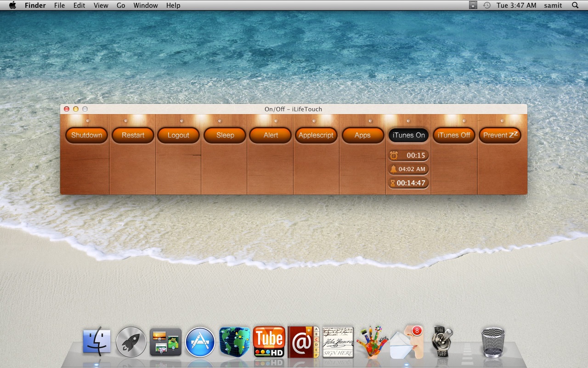
Task: Enable the Prevent Zz sleep button
Action: pyautogui.click(x=500, y=135)
